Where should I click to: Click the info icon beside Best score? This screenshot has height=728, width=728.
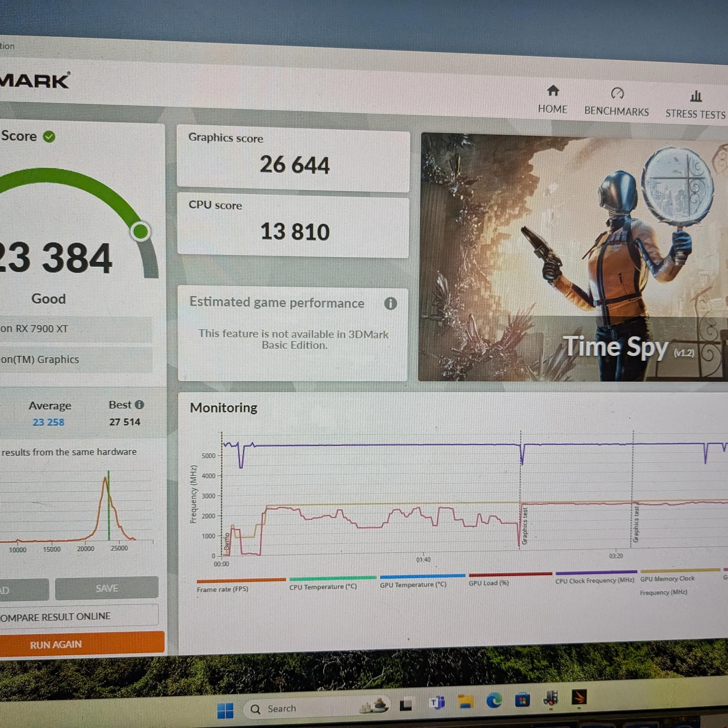[x=139, y=405]
